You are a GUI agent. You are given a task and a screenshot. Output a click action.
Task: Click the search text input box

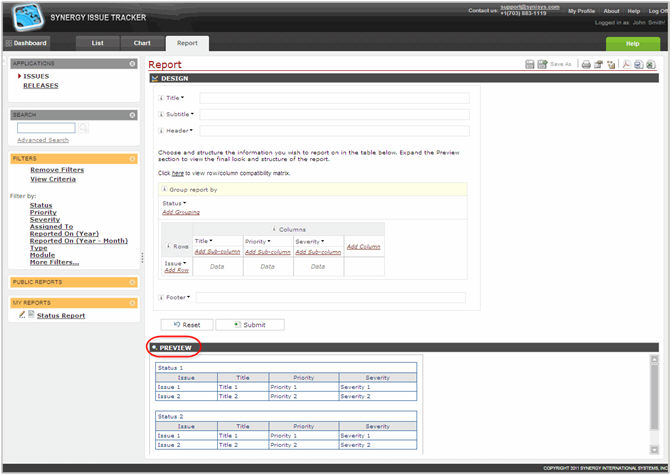pyautogui.click(x=46, y=128)
